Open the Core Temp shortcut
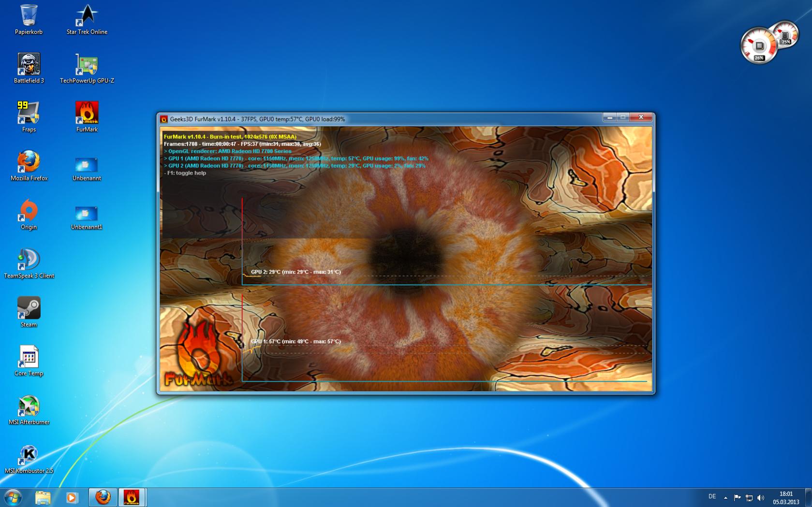 click(29, 361)
